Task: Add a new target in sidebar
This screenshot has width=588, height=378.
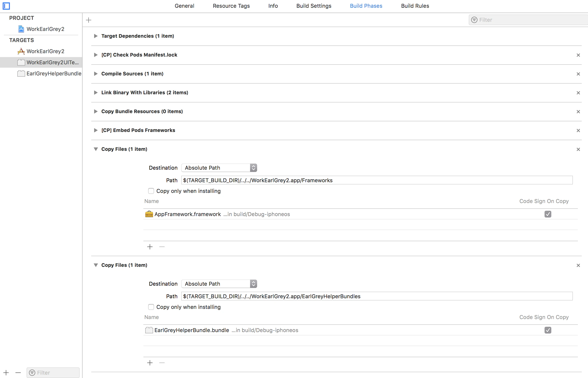Action: tap(6, 373)
